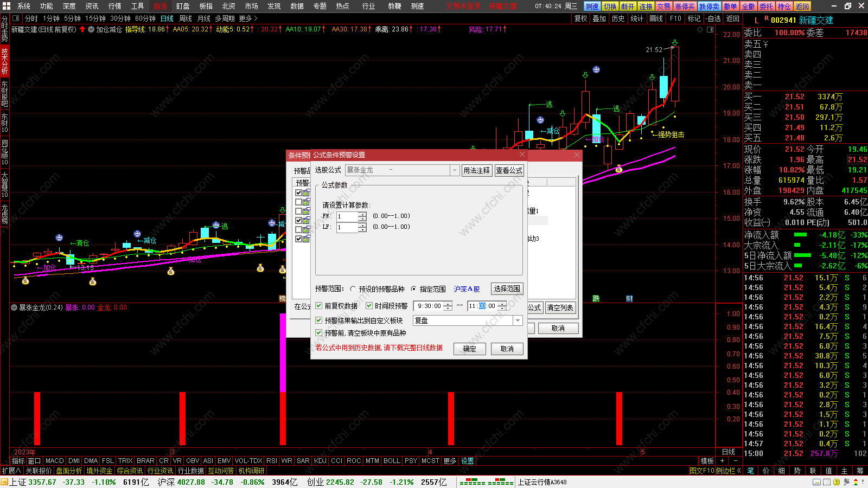This screenshot has height=488, width=868.
Task: Click the 选择范围 button
Action: pos(507,288)
